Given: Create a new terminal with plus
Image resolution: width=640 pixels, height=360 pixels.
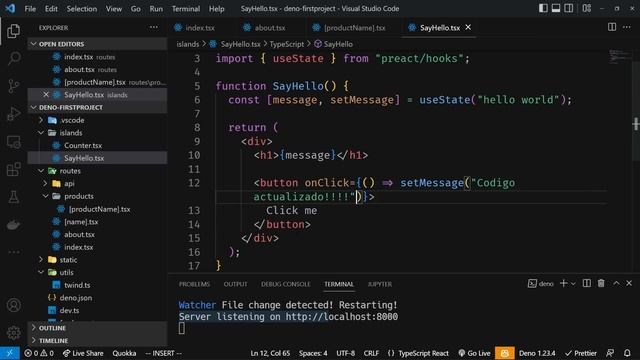Looking at the screenshot, I should [563, 283].
